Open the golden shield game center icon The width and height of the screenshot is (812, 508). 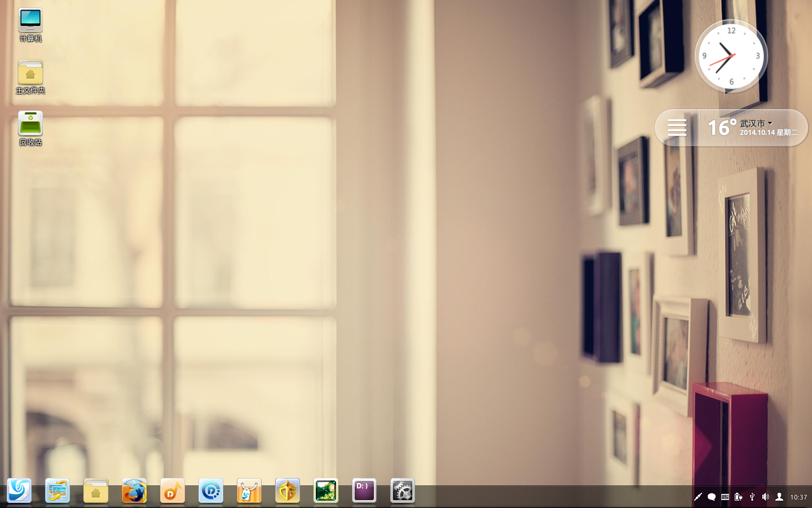point(288,491)
